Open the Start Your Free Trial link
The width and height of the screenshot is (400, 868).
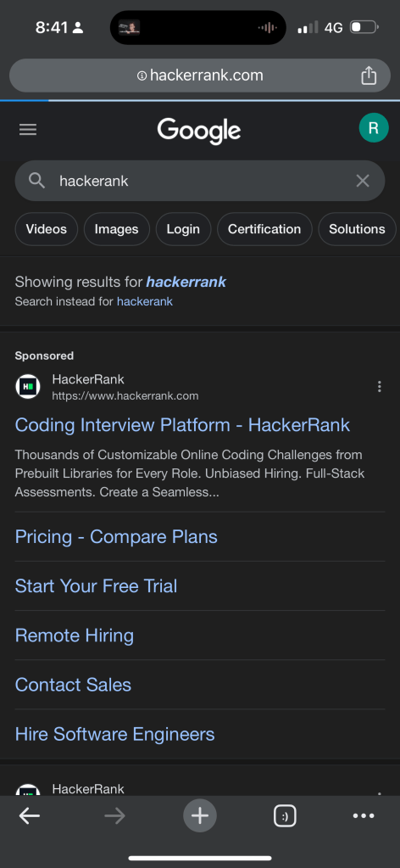click(97, 585)
